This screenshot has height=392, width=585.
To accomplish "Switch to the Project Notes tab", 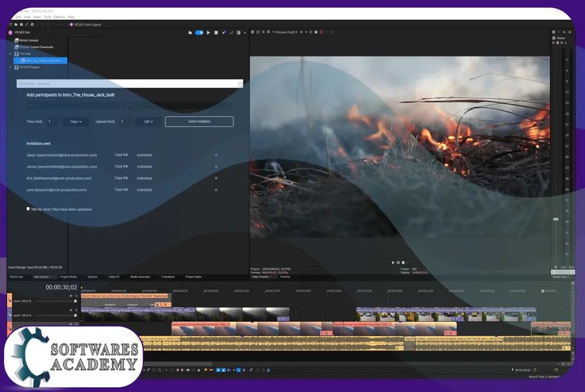I will tap(194, 277).
